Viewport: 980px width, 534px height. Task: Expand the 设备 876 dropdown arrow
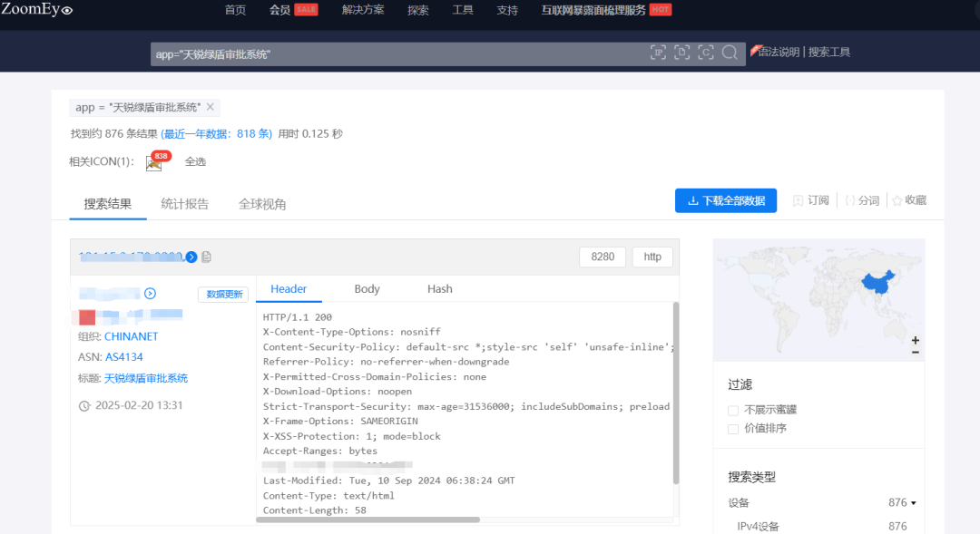pos(913,503)
